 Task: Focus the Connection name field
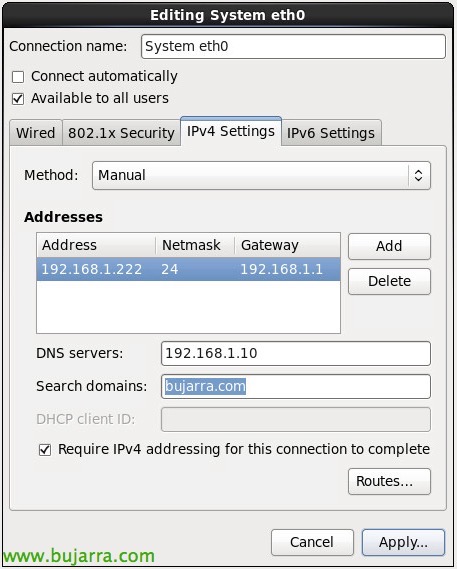[293, 46]
